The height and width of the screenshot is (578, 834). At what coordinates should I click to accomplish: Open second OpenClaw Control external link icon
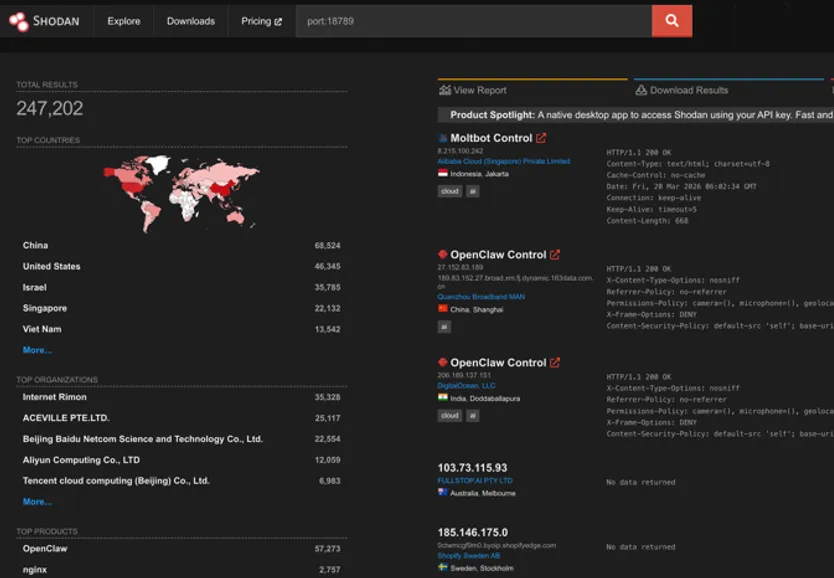coord(555,363)
